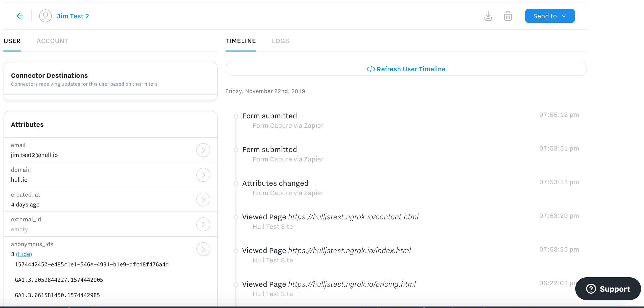The height and width of the screenshot is (308, 644).
Task: Click the Form submitted event at 07:55
Action: 269,116
